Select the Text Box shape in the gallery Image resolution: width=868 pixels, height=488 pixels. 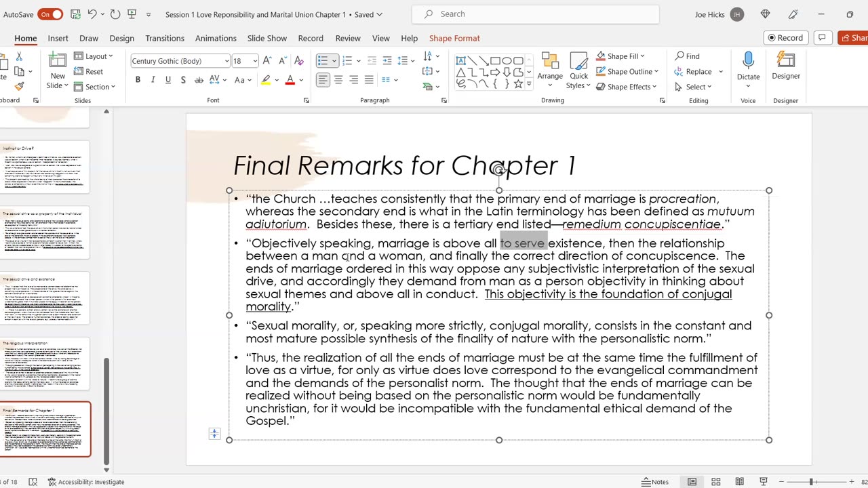[461, 61]
